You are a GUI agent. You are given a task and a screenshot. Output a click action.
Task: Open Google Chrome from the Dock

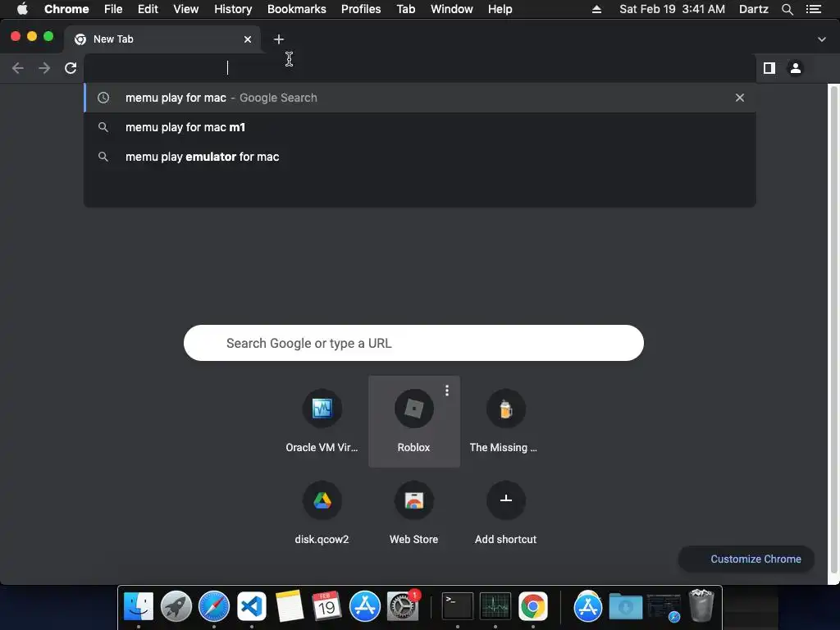(x=533, y=606)
